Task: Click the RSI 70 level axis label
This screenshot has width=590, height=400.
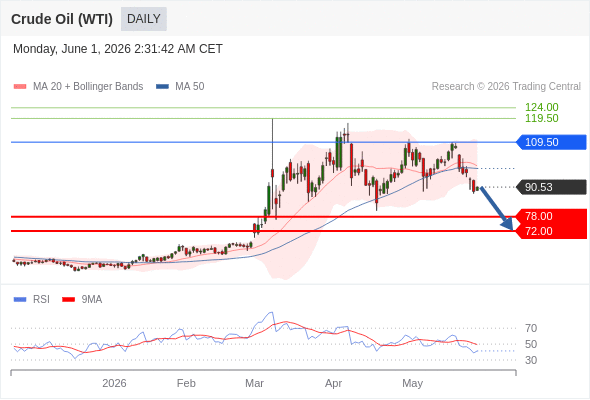Action: pyautogui.click(x=531, y=328)
